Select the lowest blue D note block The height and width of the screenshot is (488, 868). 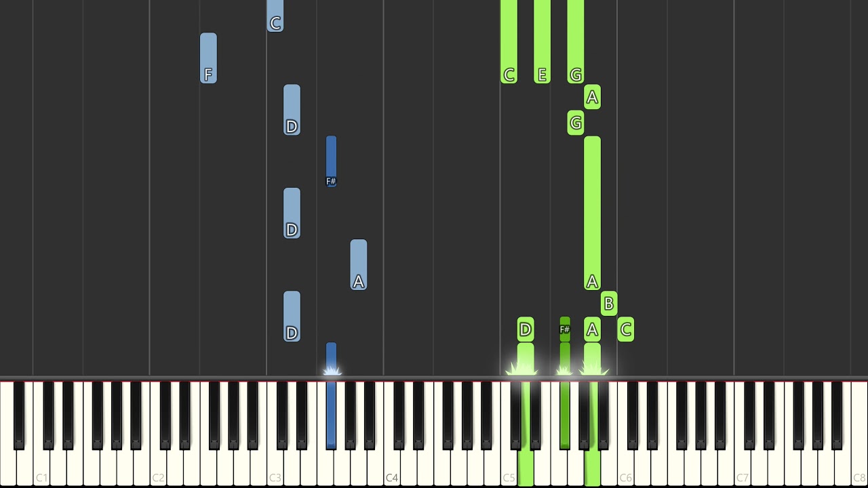(292, 317)
